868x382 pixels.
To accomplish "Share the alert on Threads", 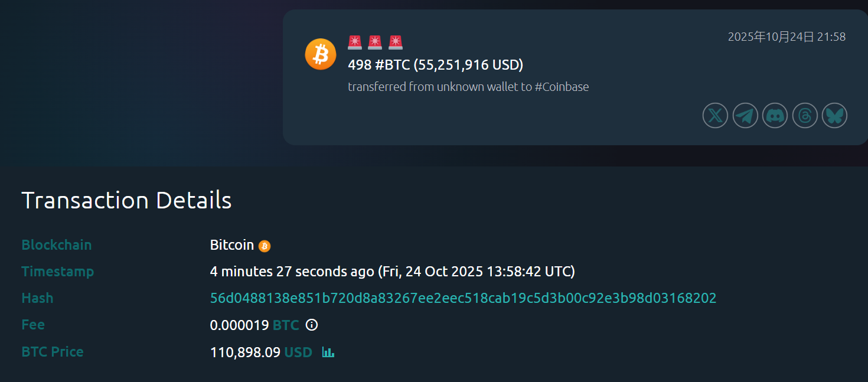I will [x=805, y=115].
